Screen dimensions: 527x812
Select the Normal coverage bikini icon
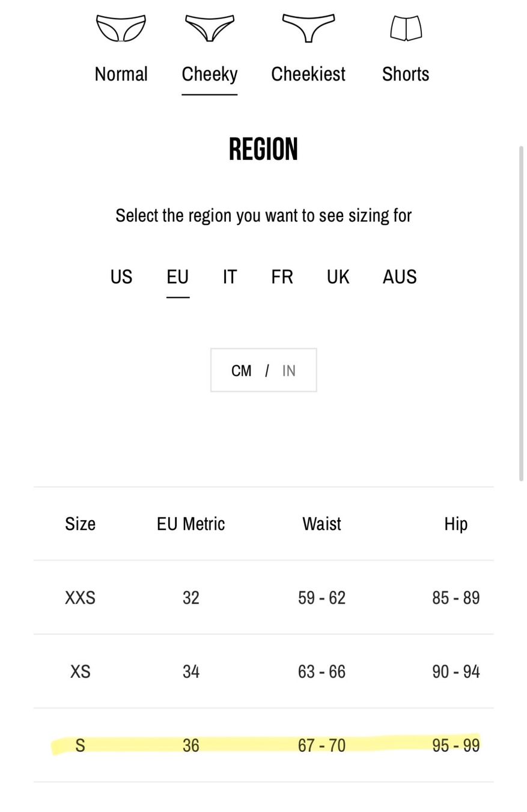coord(121,28)
